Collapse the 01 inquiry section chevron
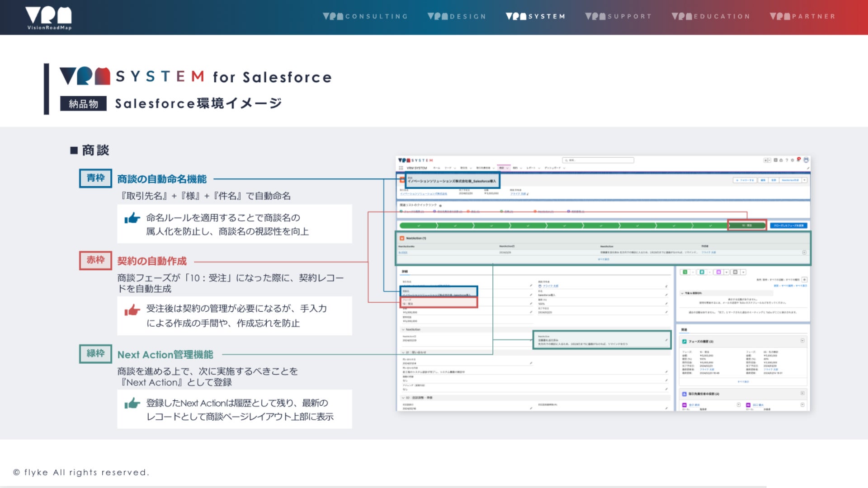This screenshot has height=488, width=868. (403, 352)
